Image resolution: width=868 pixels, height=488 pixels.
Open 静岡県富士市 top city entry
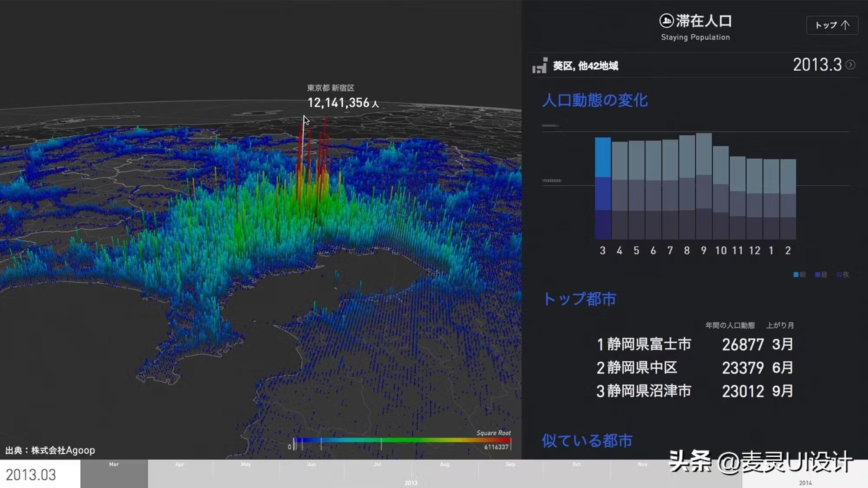pyautogui.click(x=648, y=344)
